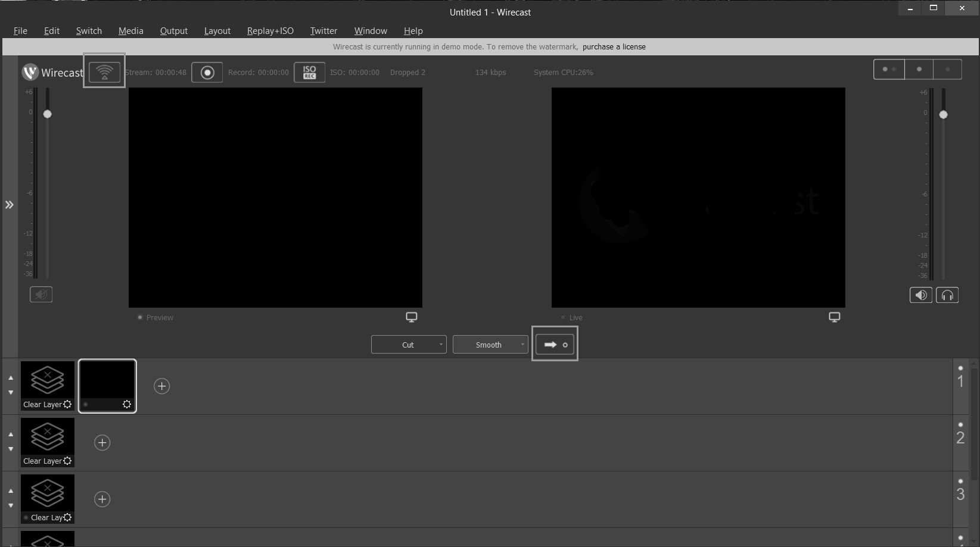Viewport: 980px width, 547px height.
Task: Open Clear Layer shot settings gear on layer 2
Action: 67,460
